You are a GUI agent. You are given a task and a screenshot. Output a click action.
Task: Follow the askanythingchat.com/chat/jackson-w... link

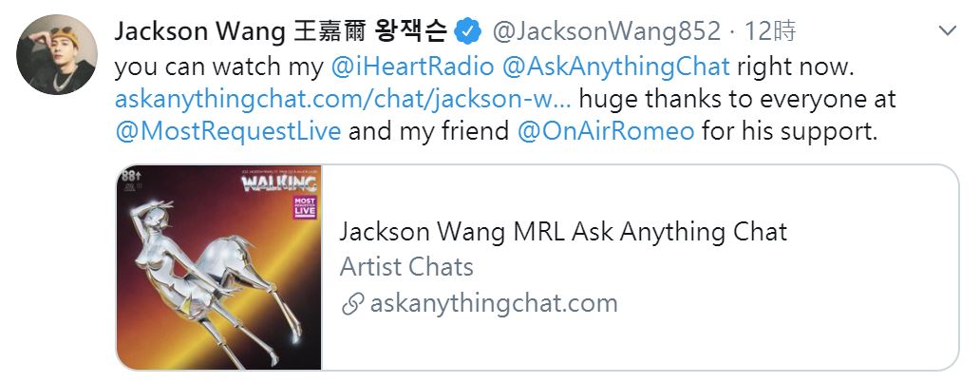click(x=343, y=100)
